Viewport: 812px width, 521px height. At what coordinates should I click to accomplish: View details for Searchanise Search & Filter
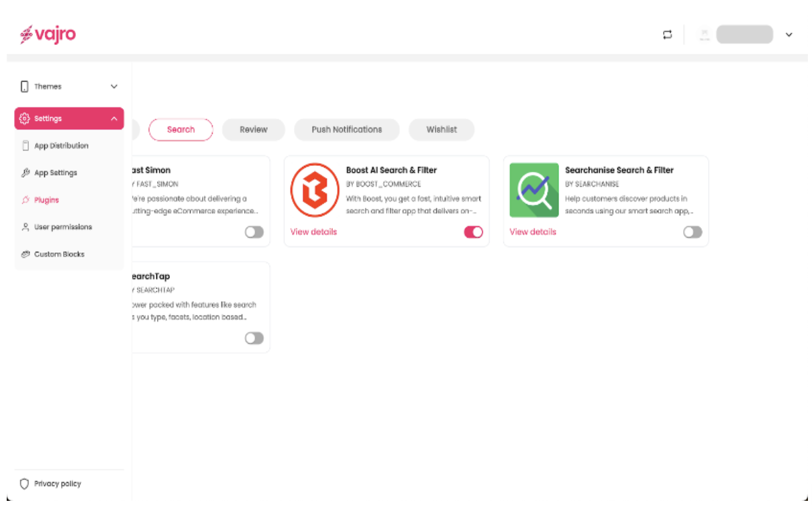pos(533,232)
